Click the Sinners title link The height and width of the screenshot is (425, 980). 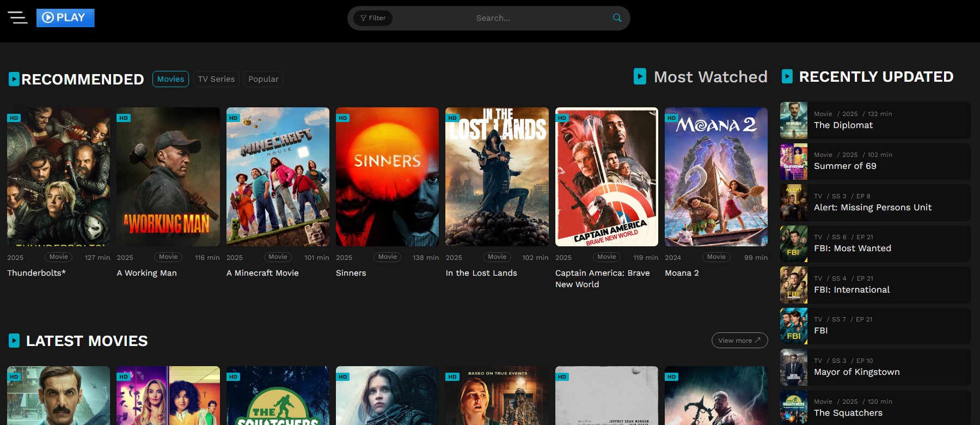tap(351, 273)
